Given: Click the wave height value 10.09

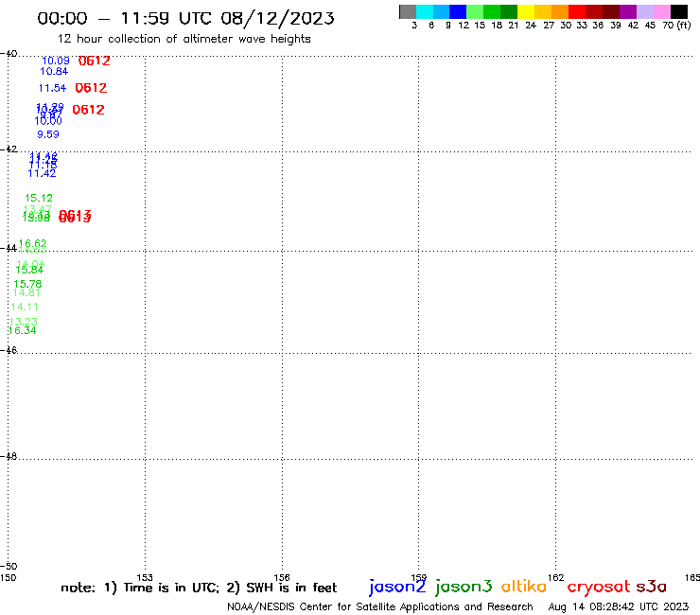Looking at the screenshot, I should click(56, 61).
